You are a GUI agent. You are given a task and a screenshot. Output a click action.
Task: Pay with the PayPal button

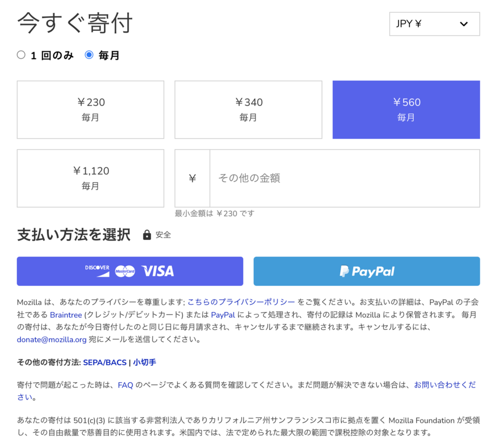coord(367,271)
